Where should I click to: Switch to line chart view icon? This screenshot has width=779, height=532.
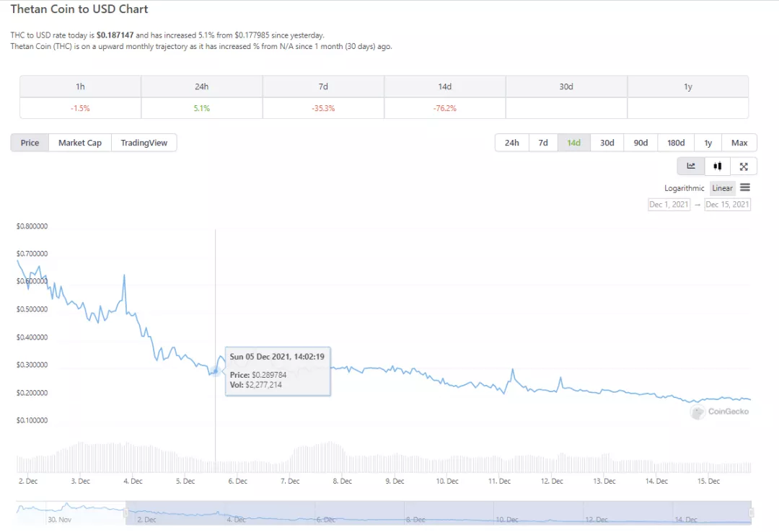(691, 167)
